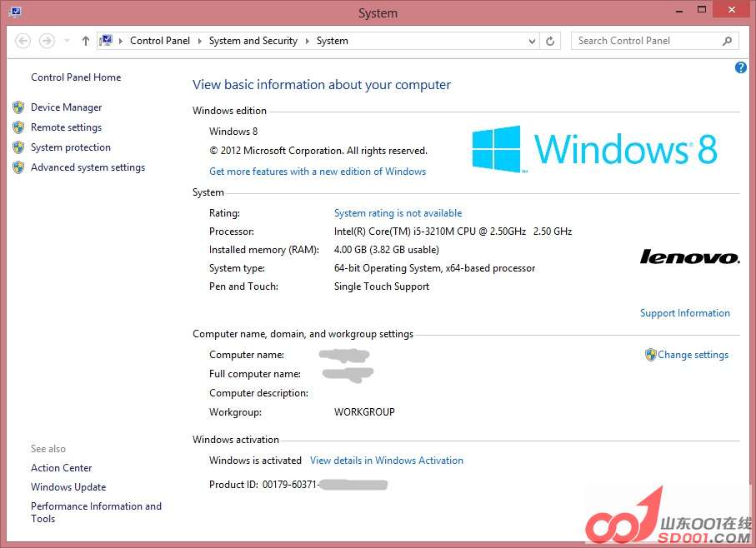Open Device Manager
Image resolution: width=756 pixels, height=548 pixels.
pyautogui.click(x=66, y=107)
